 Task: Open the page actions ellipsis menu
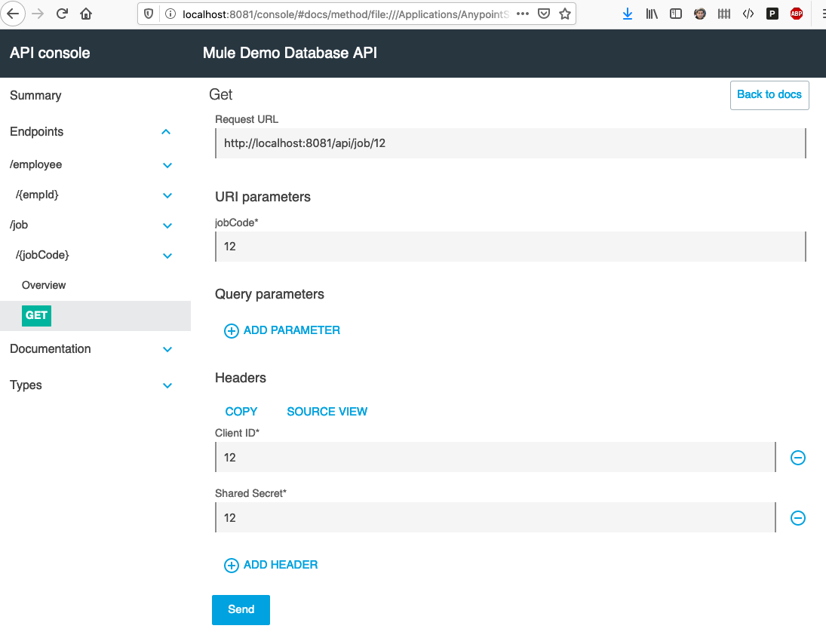(x=523, y=14)
